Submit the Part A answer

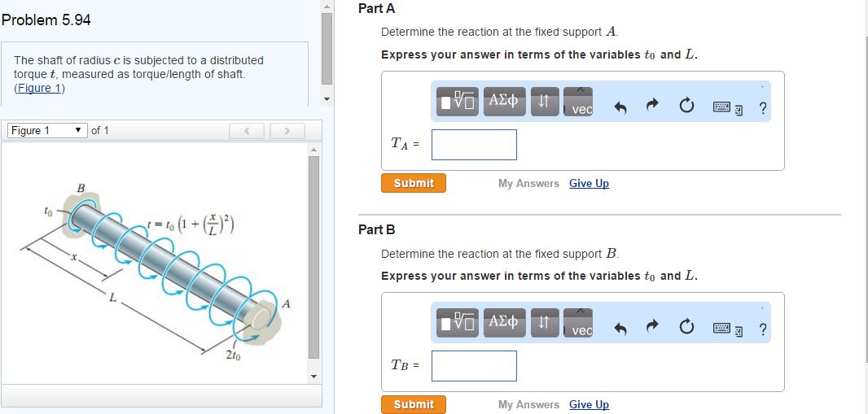coord(414,183)
